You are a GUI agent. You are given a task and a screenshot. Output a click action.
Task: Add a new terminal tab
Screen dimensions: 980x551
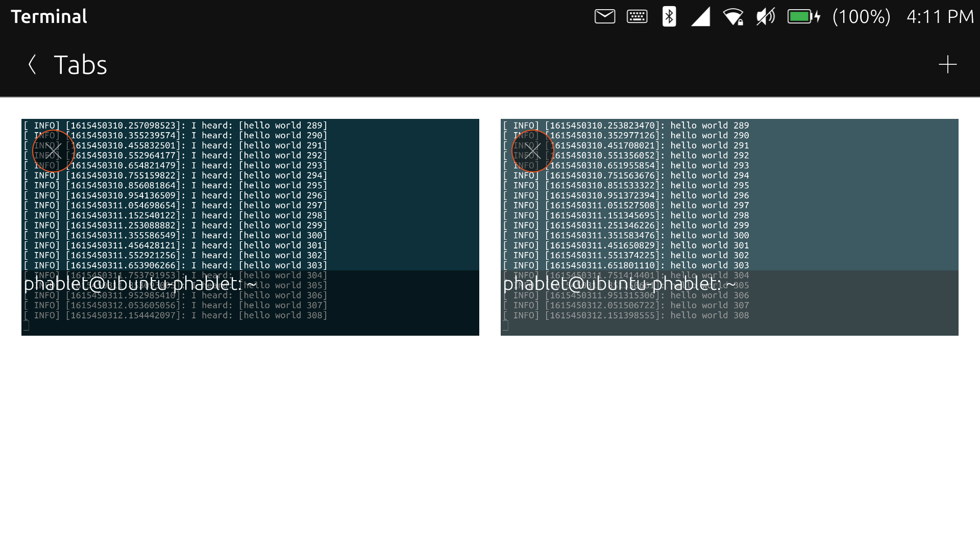point(947,65)
